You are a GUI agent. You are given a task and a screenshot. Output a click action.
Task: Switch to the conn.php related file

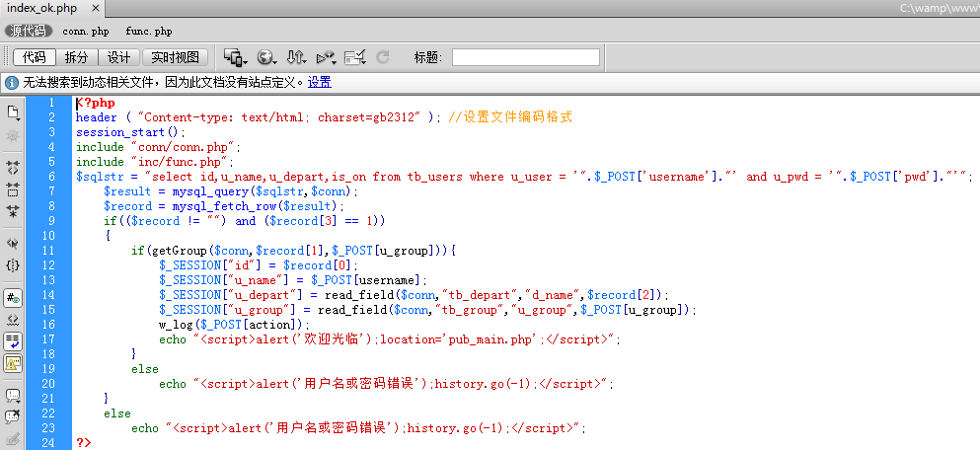[86, 32]
